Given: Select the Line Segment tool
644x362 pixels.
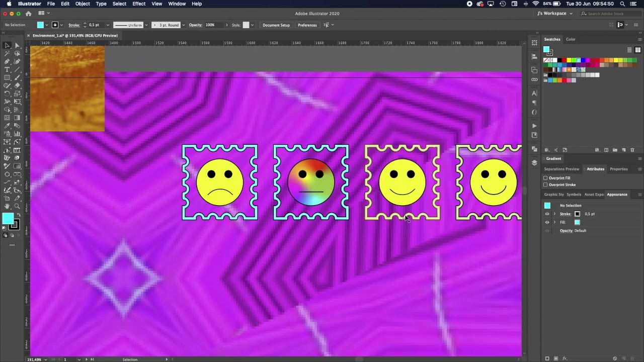Looking at the screenshot, I should 17,69.
